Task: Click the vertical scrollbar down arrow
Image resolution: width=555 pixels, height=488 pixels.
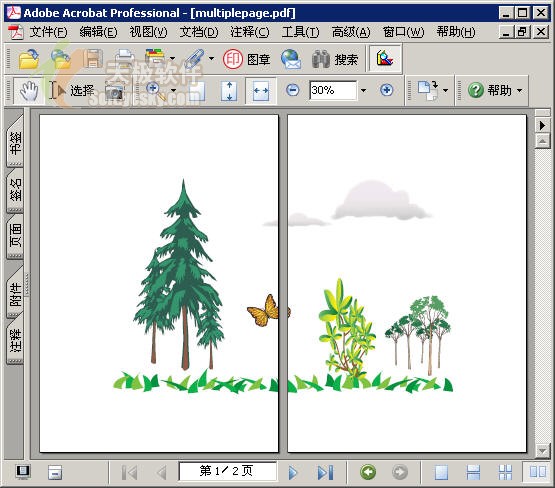Action: (542, 451)
